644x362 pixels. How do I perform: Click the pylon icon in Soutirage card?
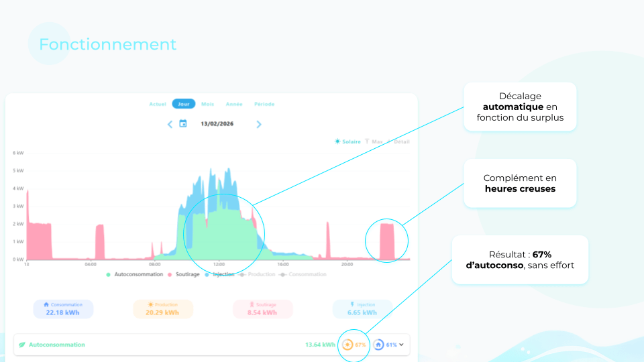[250, 304]
